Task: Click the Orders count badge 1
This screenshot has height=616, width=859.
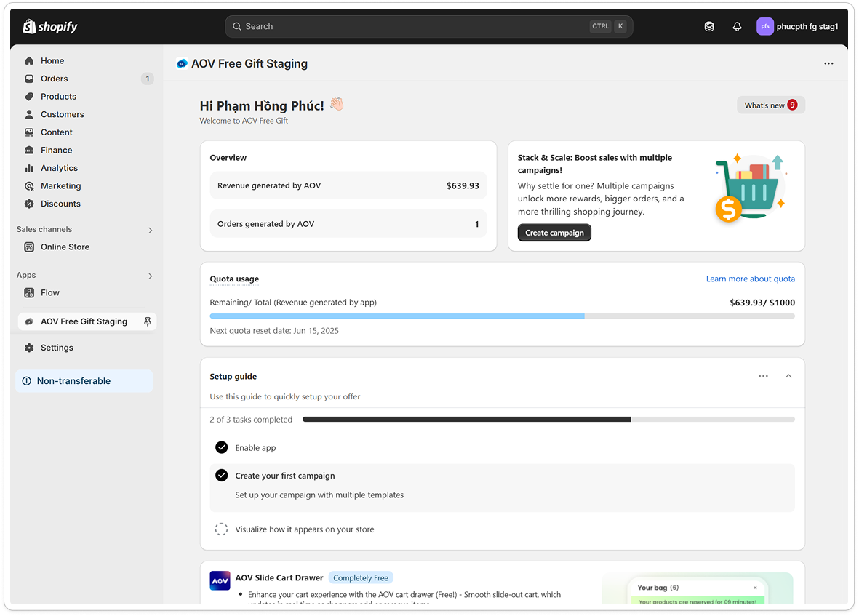Action: 148,79
